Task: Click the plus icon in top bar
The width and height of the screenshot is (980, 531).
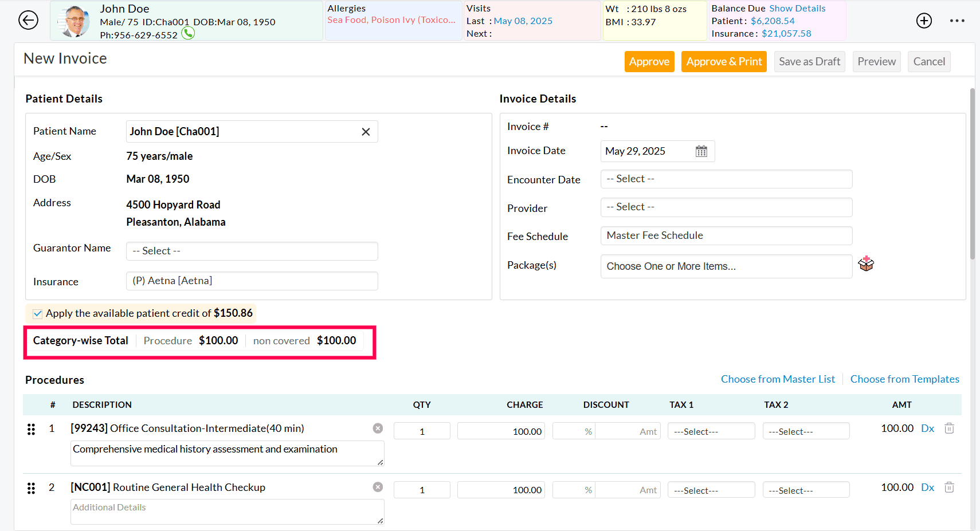Action: [924, 20]
